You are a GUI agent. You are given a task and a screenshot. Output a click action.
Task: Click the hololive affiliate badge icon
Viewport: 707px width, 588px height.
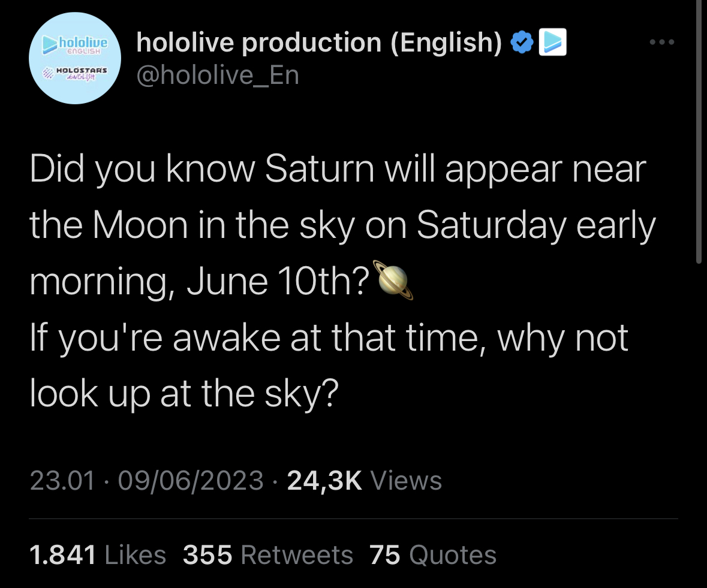(553, 43)
